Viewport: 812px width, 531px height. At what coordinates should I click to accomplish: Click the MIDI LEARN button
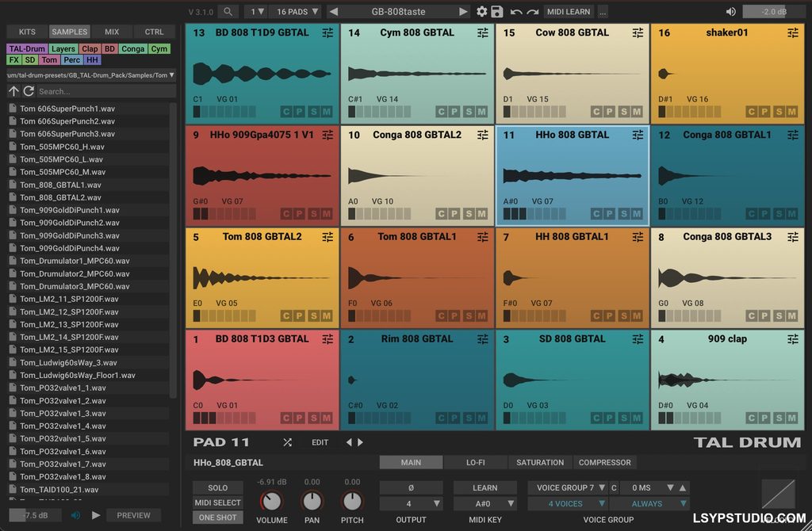(569, 11)
